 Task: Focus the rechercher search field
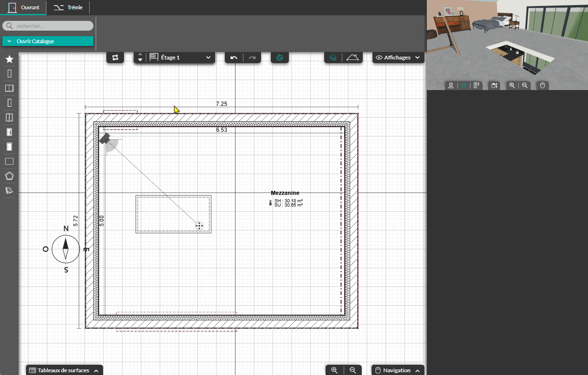[x=48, y=26]
